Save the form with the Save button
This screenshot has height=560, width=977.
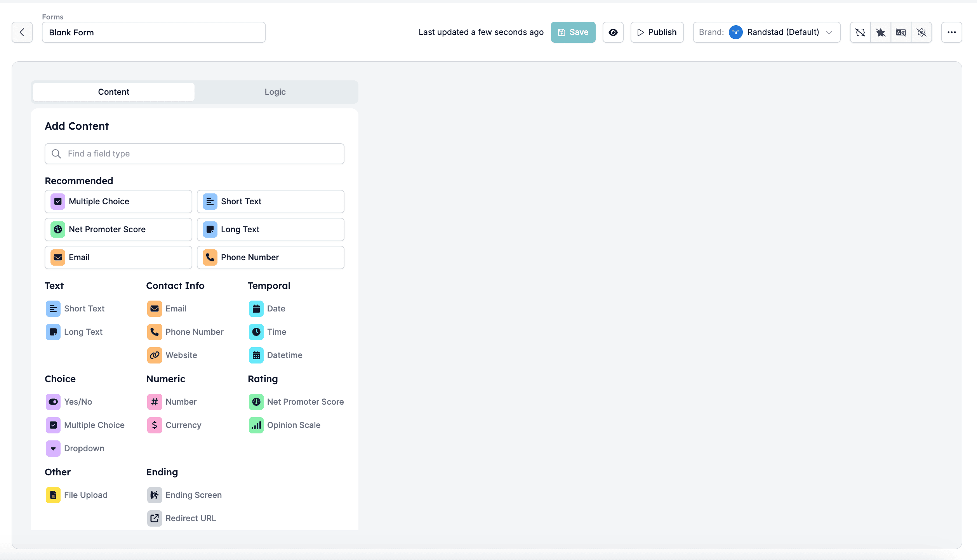573,32
